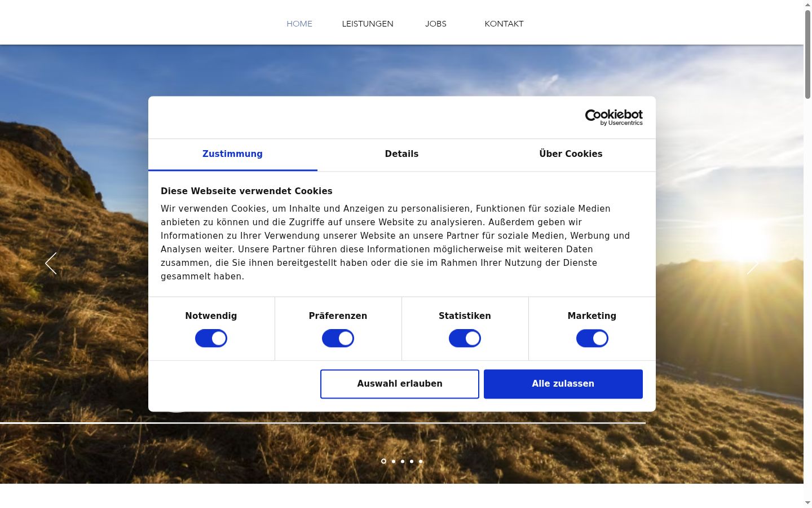The height and width of the screenshot is (508, 812).
Task: Turn off the Statistiken cookies switch
Action: [x=465, y=339]
